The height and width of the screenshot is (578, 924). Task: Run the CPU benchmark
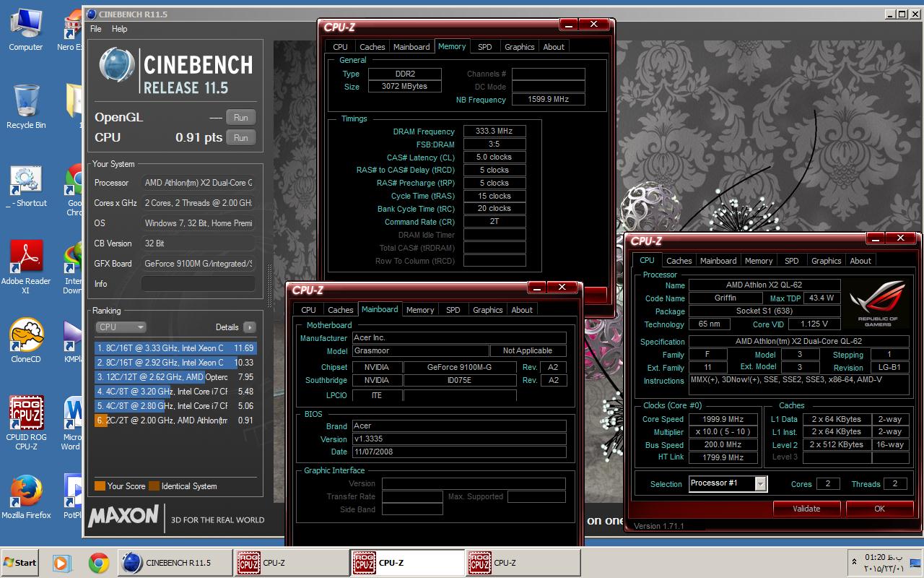pos(241,137)
